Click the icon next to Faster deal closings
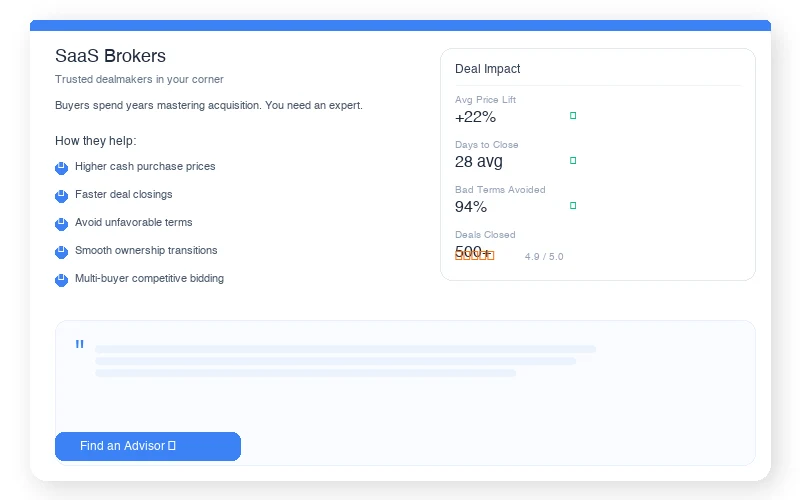The image size is (800, 500). tap(61, 195)
